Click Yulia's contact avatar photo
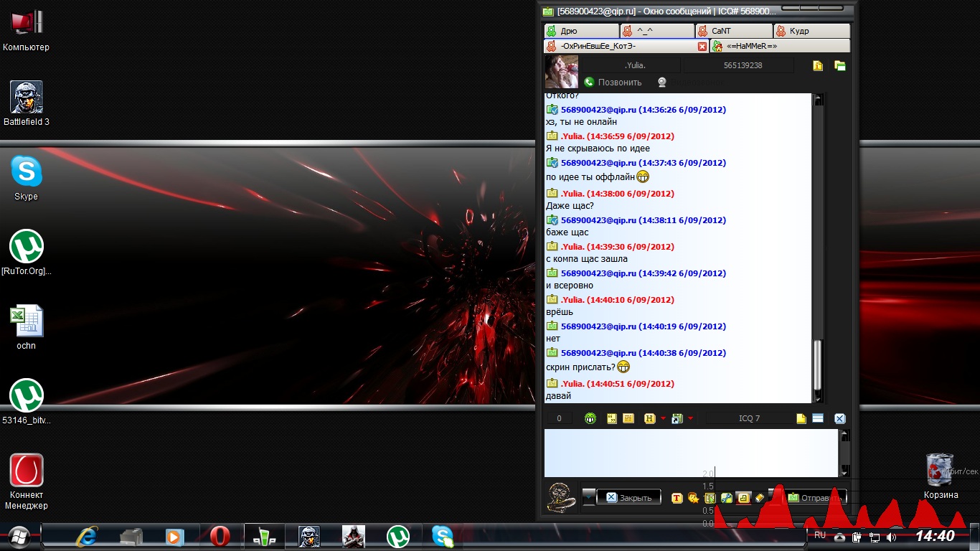Image resolution: width=980 pixels, height=551 pixels. click(562, 72)
